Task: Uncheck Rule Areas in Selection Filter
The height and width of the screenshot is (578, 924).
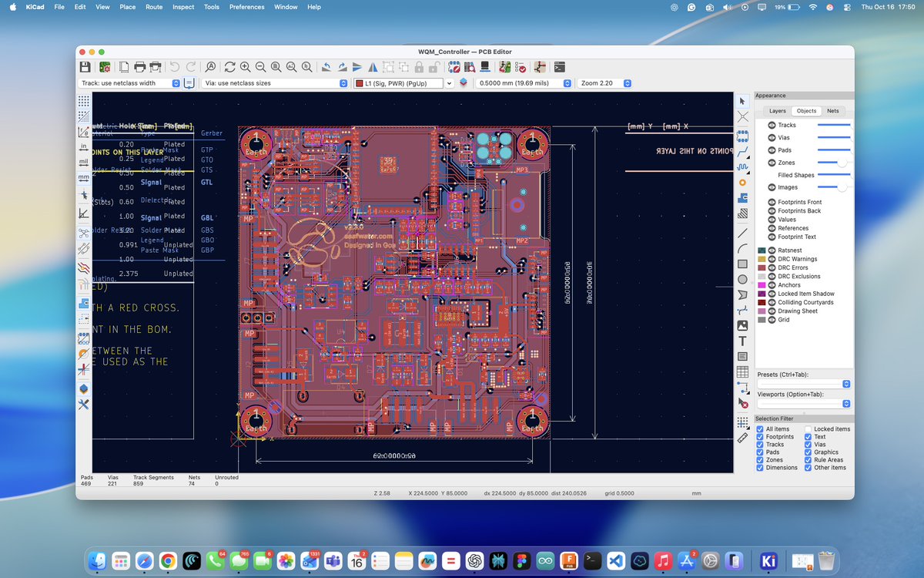Action: tap(808, 460)
